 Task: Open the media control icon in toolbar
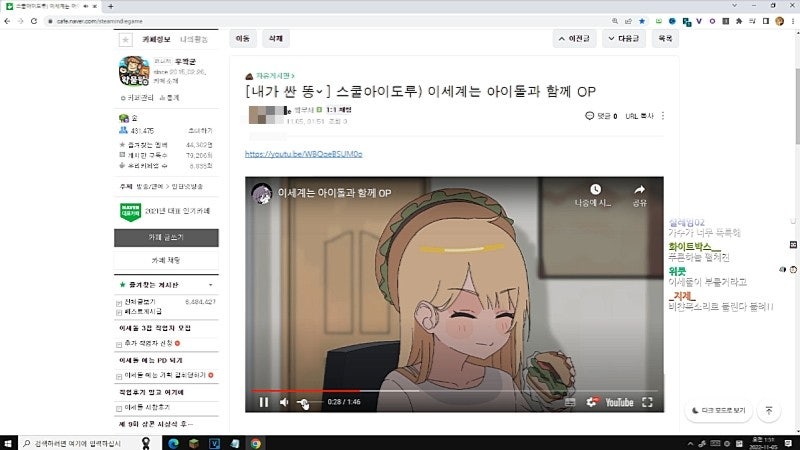[x=752, y=21]
